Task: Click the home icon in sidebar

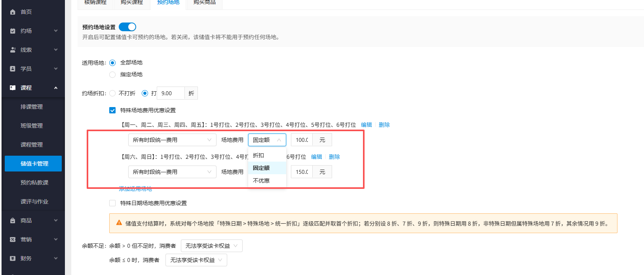Action: 13,12
